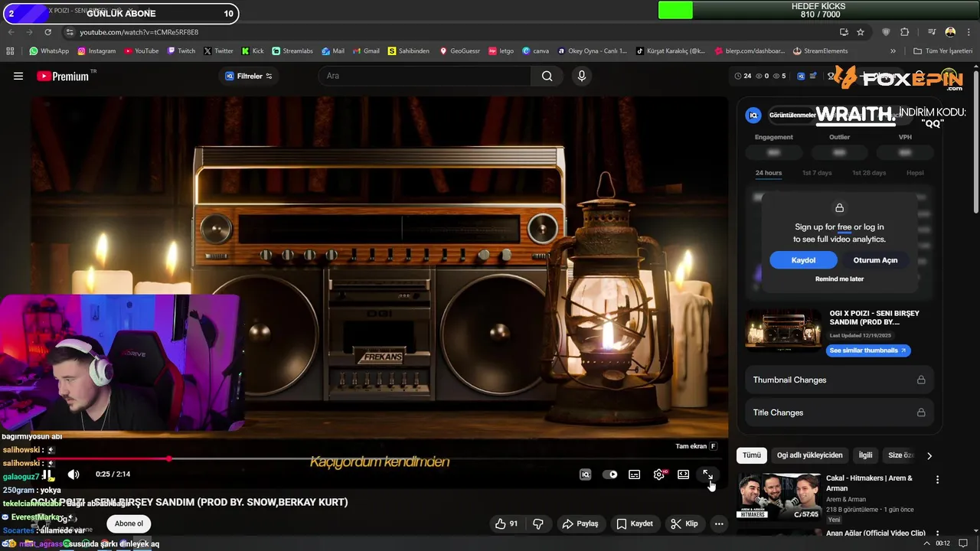Select the 24 hours analytics tab

click(x=769, y=173)
